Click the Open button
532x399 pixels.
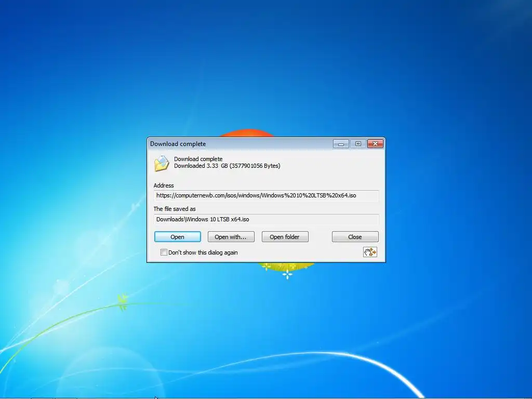178,237
